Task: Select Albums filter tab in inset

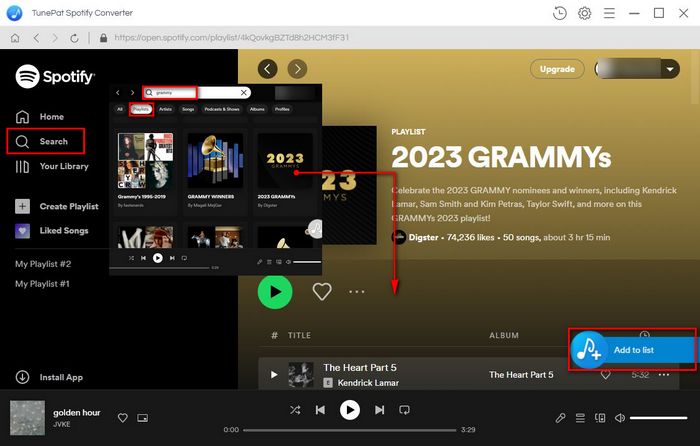Action: click(257, 109)
